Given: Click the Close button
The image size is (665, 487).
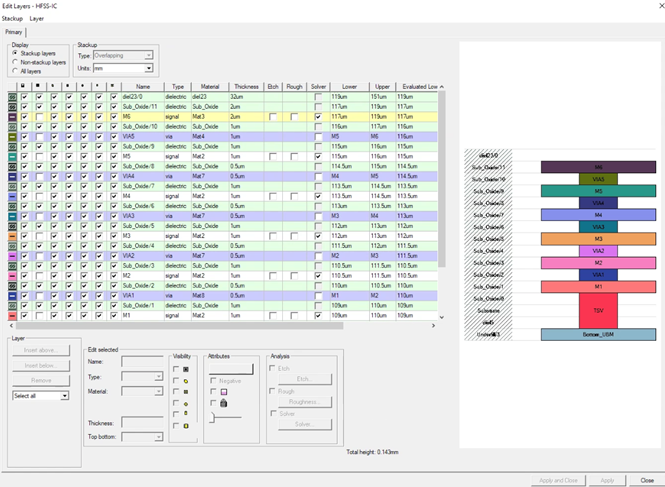Looking at the screenshot, I should click(647, 480).
